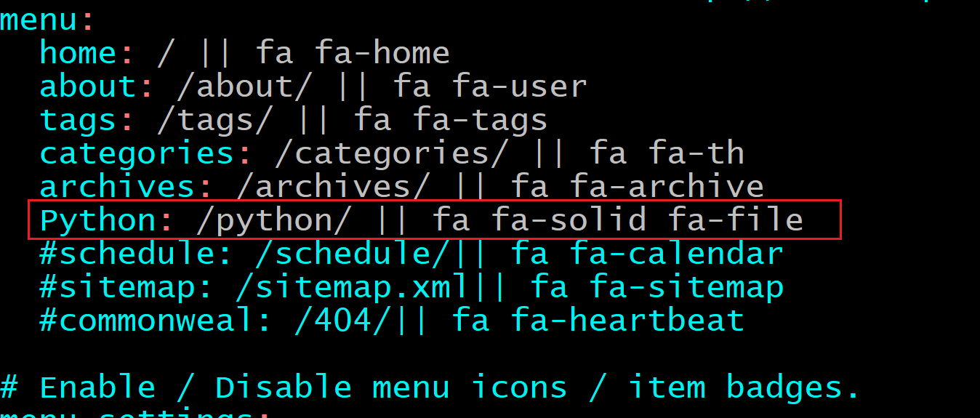Click the "fa-archive" icon class text
The width and height of the screenshot is (980, 418).
tap(666, 188)
